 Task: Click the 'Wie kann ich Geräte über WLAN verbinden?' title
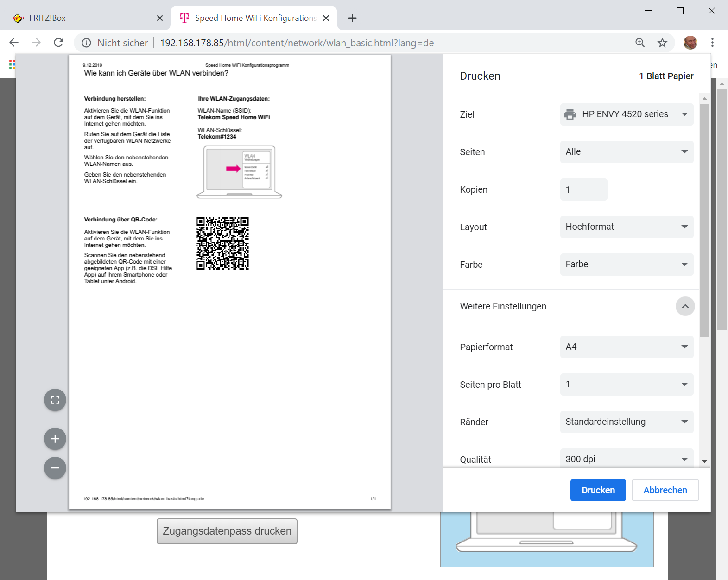coord(156,73)
